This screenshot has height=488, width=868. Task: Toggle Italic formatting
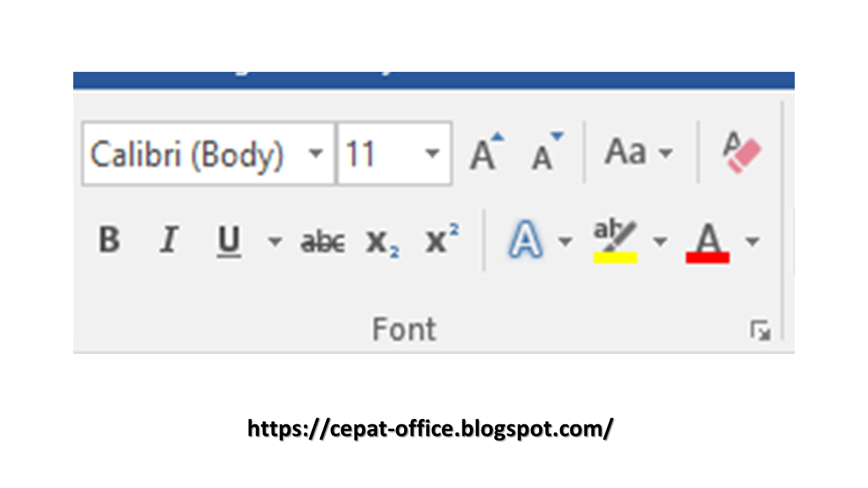click(x=168, y=241)
